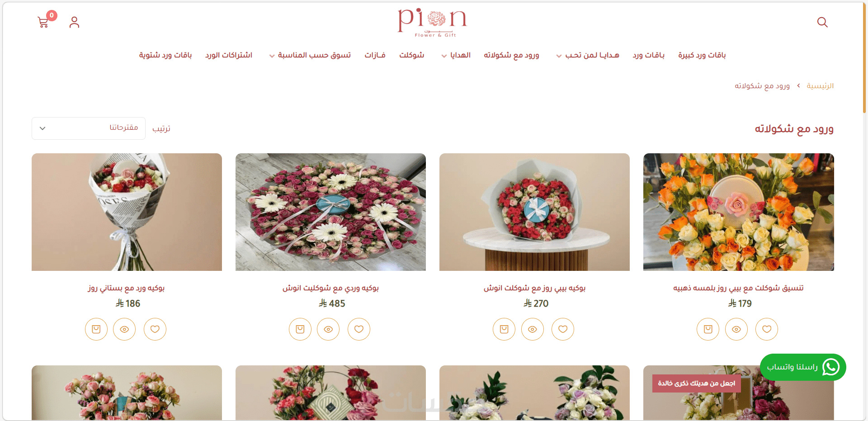Quick view the 485 bouquet eye icon
This screenshot has width=868, height=421.
[328, 329]
